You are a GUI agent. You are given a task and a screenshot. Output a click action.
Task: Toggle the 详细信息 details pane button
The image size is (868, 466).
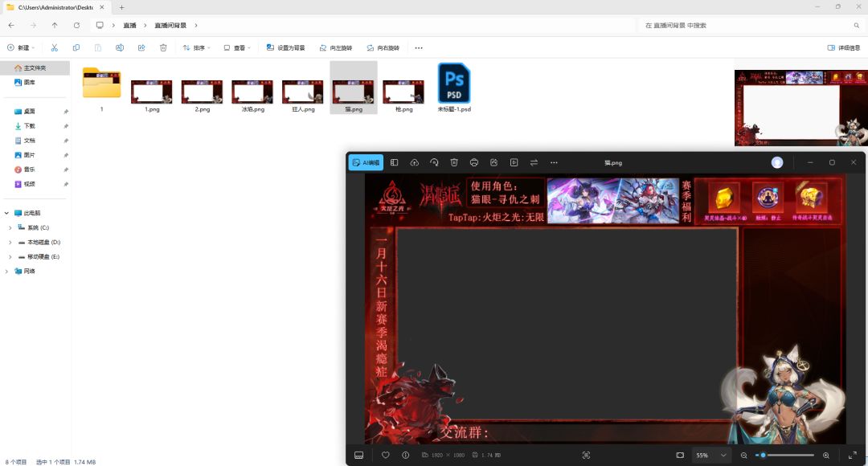coord(844,47)
